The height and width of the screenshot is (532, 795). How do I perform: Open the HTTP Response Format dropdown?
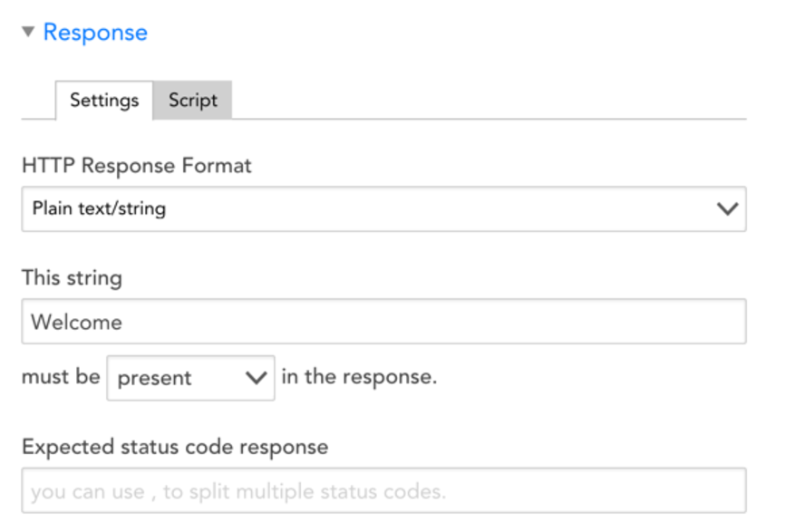click(383, 208)
